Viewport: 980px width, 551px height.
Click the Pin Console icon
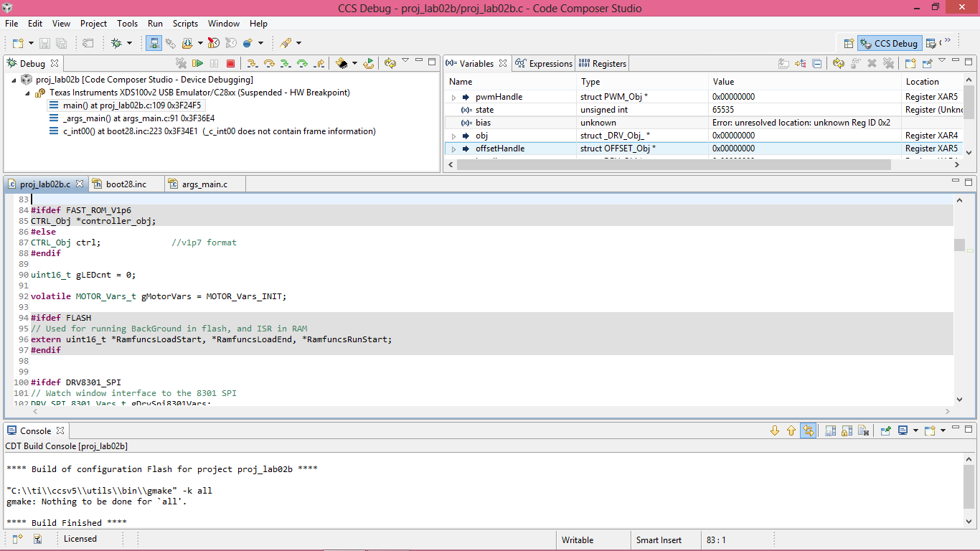coord(886,430)
